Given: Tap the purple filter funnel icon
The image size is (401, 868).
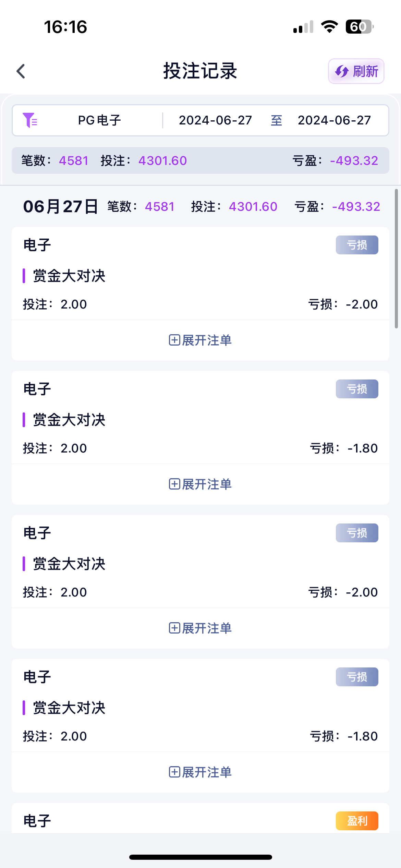Looking at the screenshot, I should pos(30,120).
